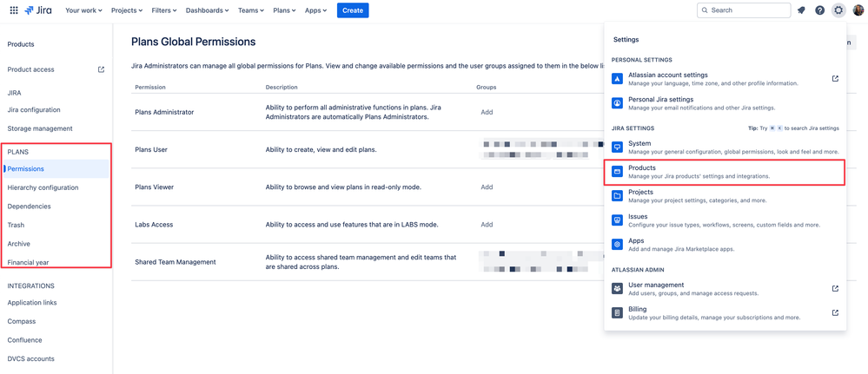Click external link icon for User management
868x374 pixels.
(x=835, y=289)
